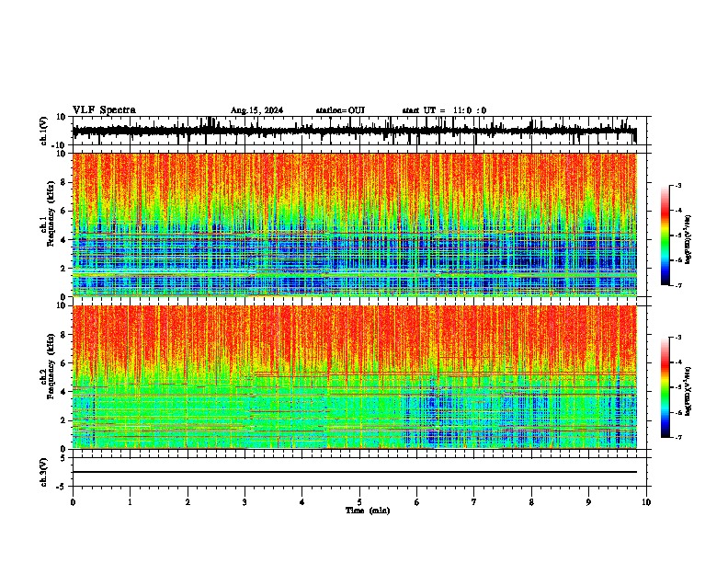Click the ch.2 frequency spectrogram panel
The image size is (728, 563).
coord(355,377)
